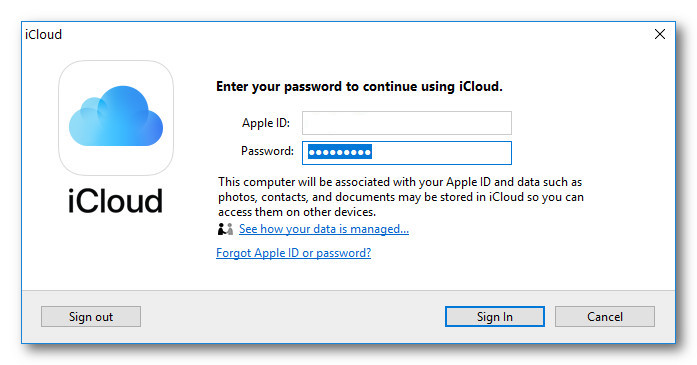Click the dialog title bar area
This screenshot has width=697, height=365.
pyautogui.click(x=347, y=34)
